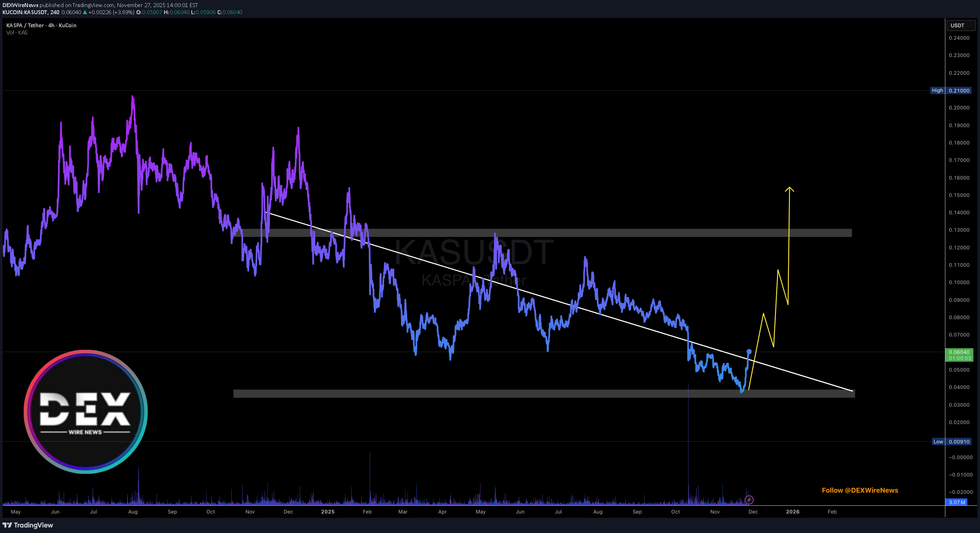Click the TradingView logo at bottom left
This screenshot has height=533, width=980.
(x=28, y=525)
